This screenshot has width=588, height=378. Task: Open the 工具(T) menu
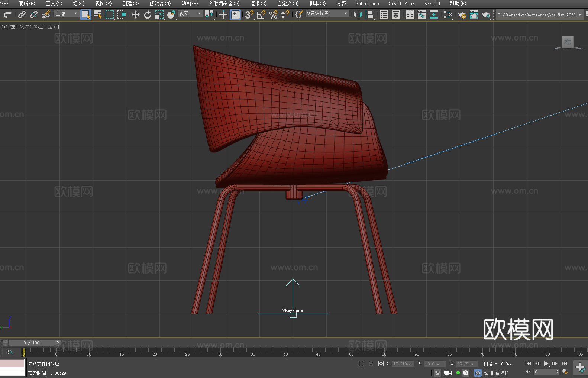(x=54, y=3)
